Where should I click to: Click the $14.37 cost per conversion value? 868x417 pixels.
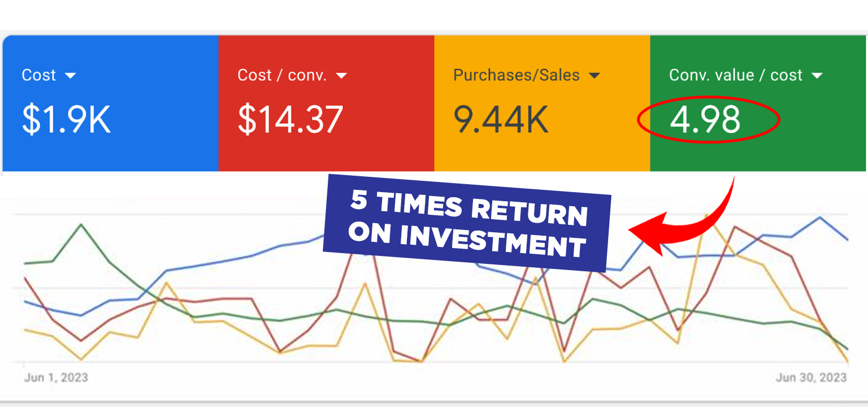coord(290,119)
